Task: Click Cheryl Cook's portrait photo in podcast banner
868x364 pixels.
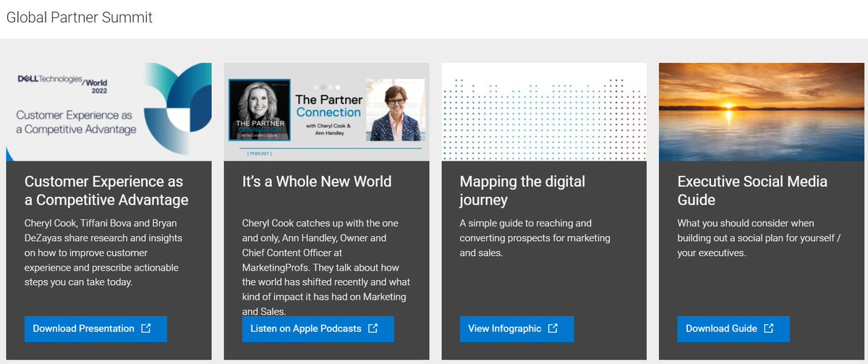Action: 259,111
